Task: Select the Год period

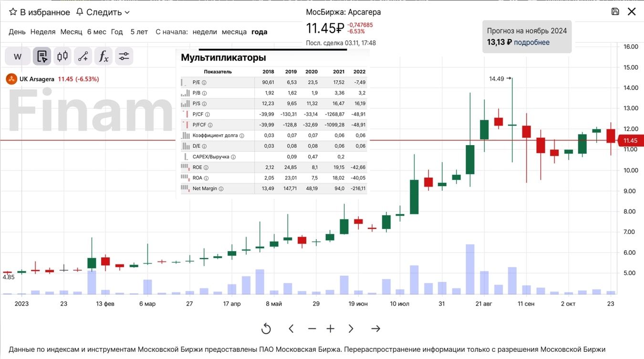Action: pos(117,32)
